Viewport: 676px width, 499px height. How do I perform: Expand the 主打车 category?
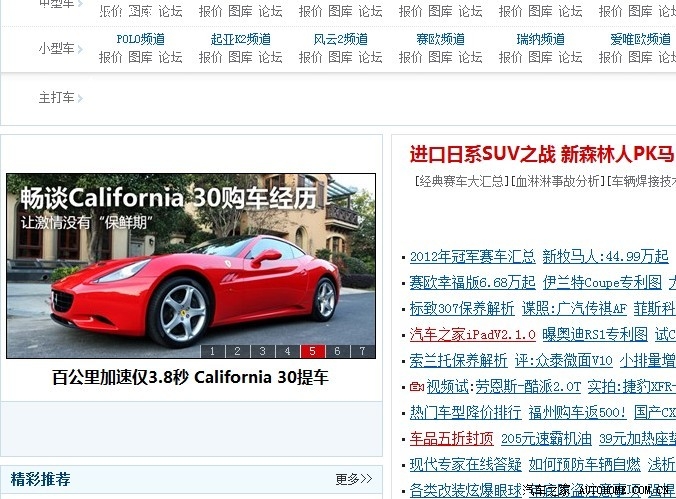pyautogui.click(x=80, y=98)
